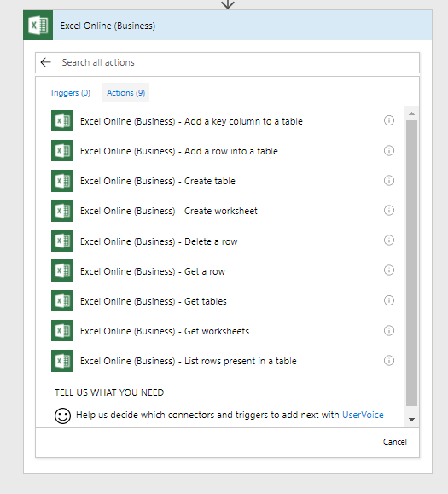Pick the Get a row action
448x494 pixels.
(x=153, y=271)
